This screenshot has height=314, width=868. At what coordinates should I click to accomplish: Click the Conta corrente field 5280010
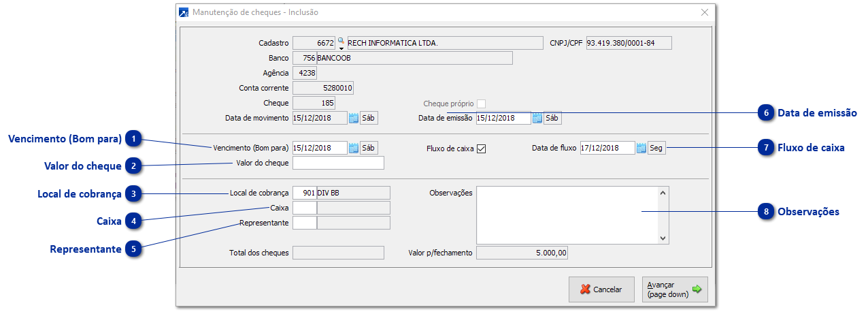click(323, 88)
